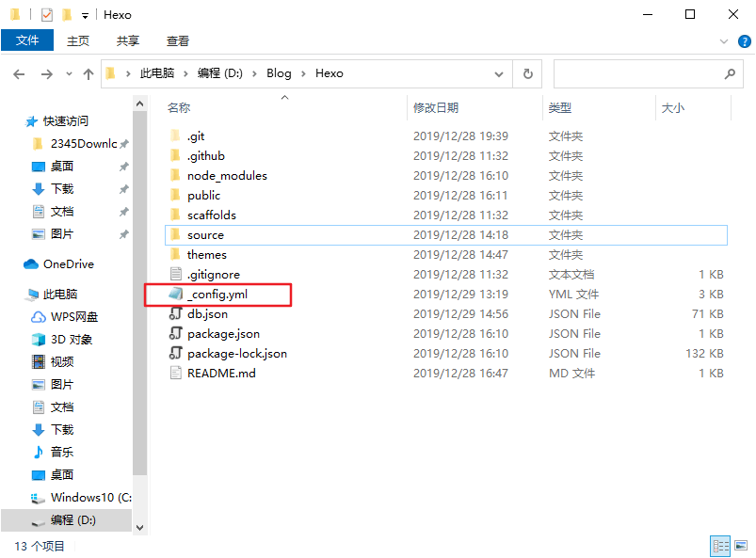Click the Up one level arrow
This screenshot has height=558, width=756.
(x=88, y=73)
